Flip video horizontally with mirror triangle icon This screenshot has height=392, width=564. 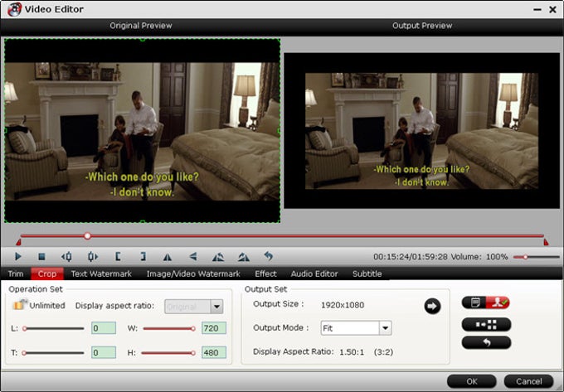coord(168,257)
